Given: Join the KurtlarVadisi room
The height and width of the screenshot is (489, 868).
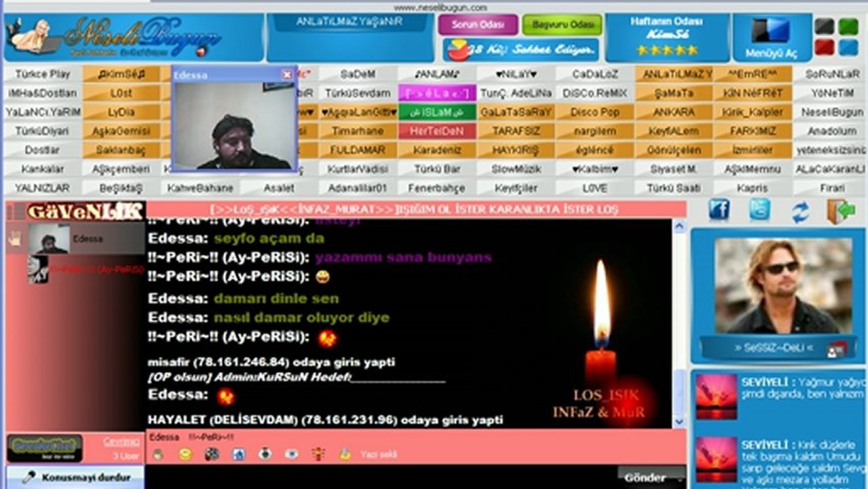Looking at the screenshot, I should pyautogui.click(x=358, y=169).
